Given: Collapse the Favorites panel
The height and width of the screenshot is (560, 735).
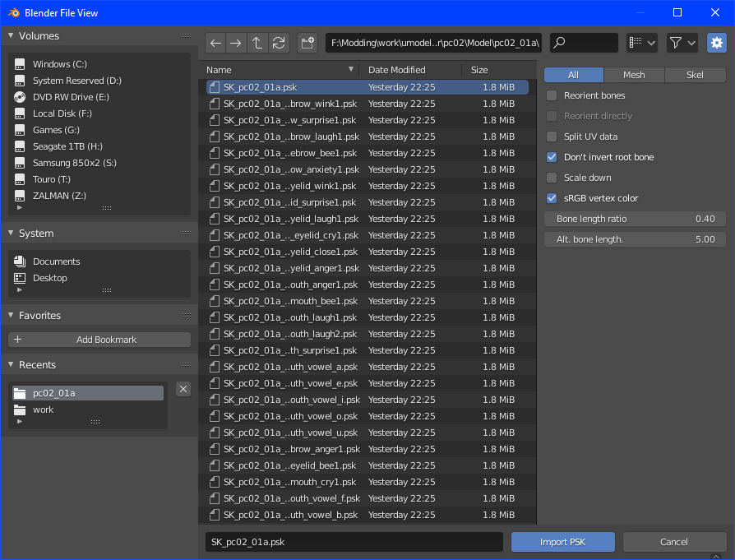Looking at the screenshot, I should click(x=11, y=315).
